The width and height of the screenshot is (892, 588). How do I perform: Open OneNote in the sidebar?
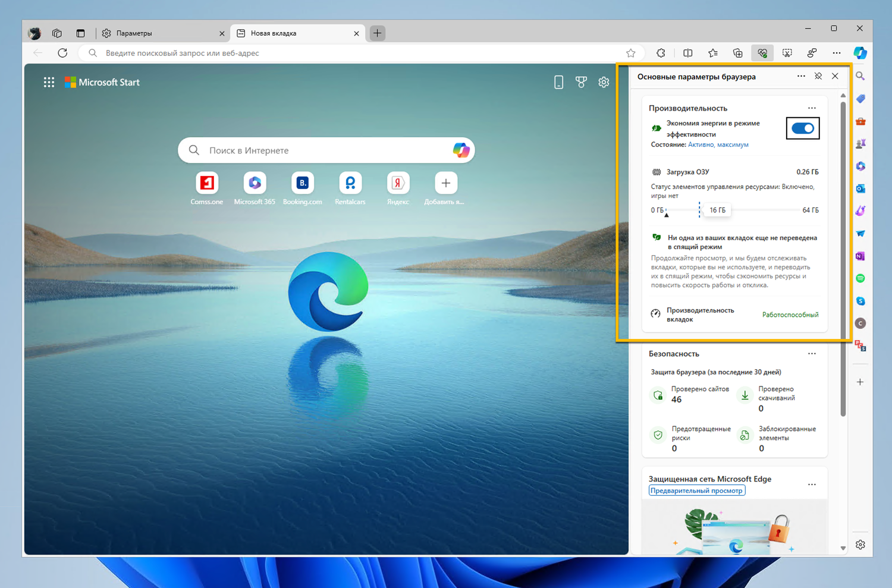click(x=860, y=256)
